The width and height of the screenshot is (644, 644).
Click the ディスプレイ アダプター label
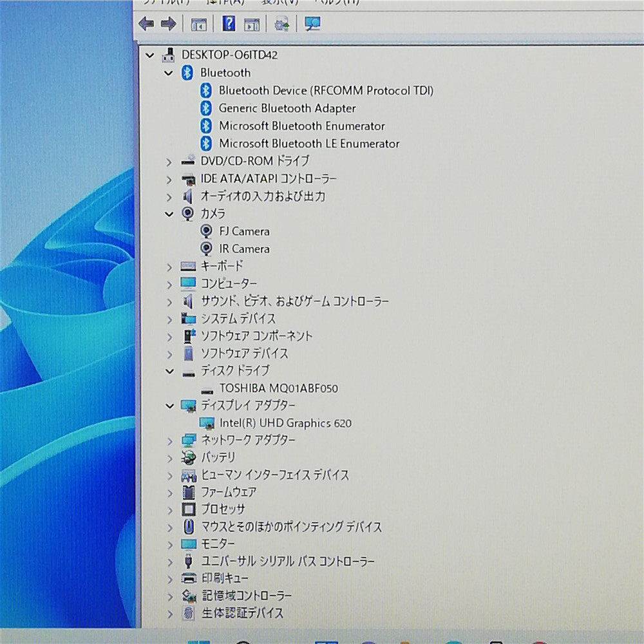(248, 405)
